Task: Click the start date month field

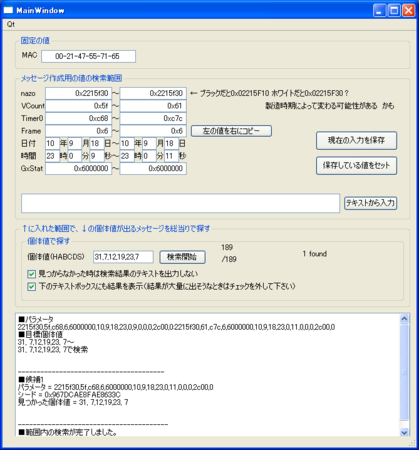Action: (75, 143)
